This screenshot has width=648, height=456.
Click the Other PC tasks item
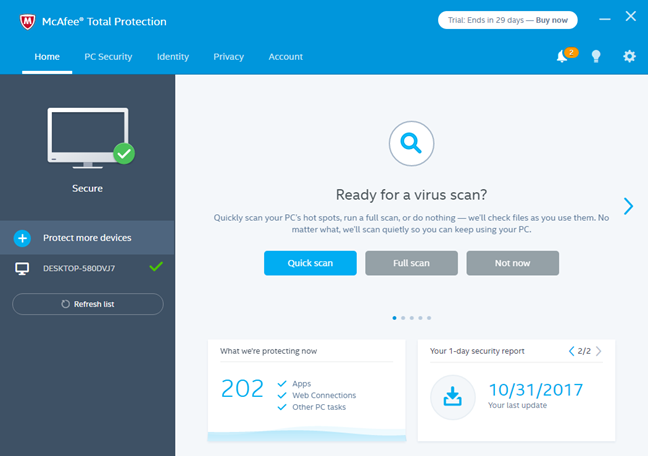pos(312,407)
